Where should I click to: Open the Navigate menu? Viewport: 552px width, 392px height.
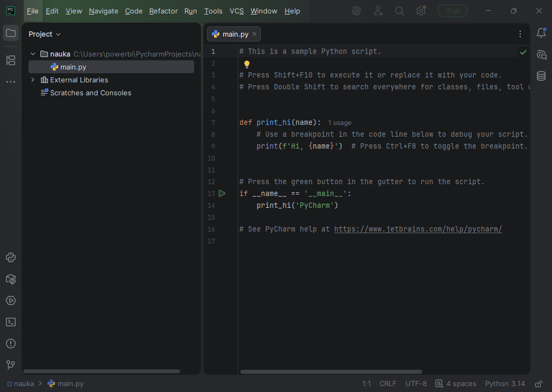(103, 11)
